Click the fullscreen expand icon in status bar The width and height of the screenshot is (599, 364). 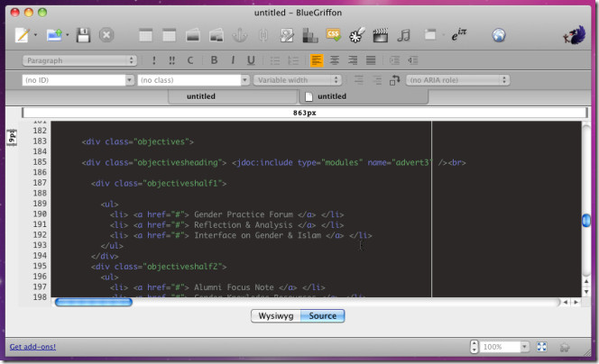541,347
